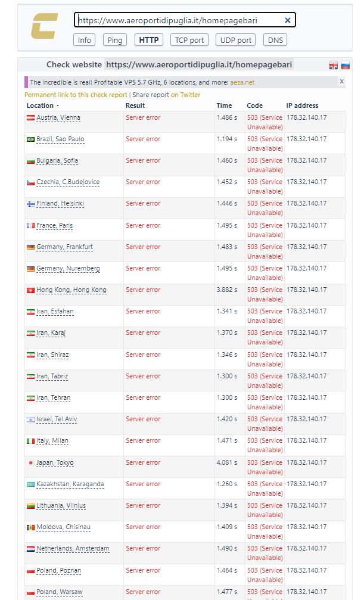Select the Info check tab
Image resolution: width=364 pixels, height=600 pixels.
85,40
